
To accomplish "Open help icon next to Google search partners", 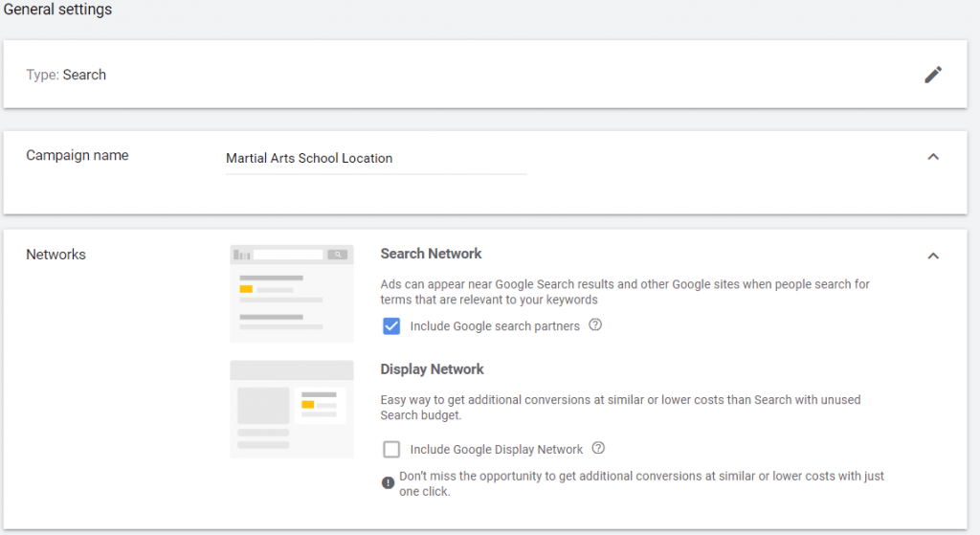I will pyautogui.click(x=595, y=325).
